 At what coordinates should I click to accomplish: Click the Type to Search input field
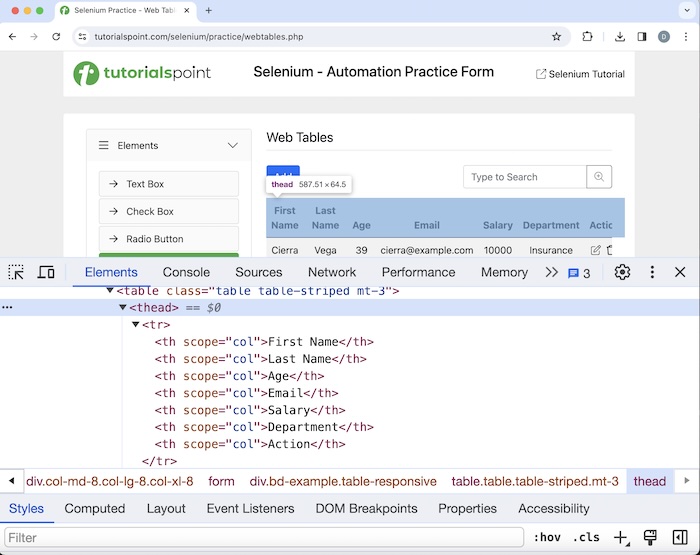524,177
